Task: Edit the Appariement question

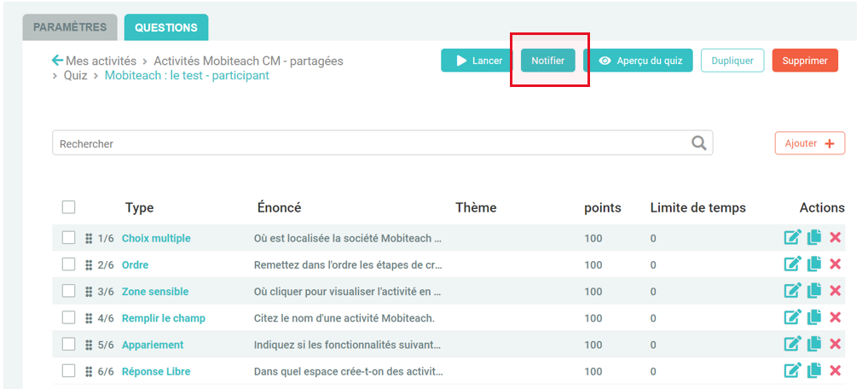Action: point(792,344)
